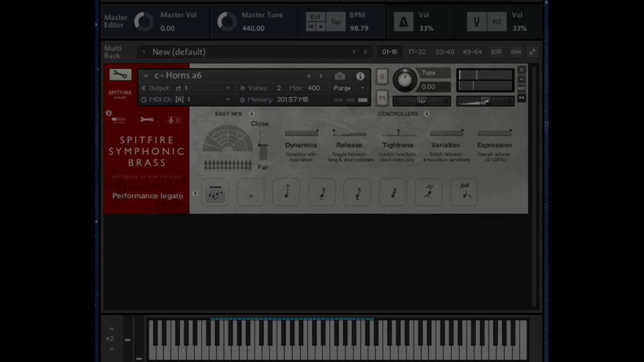Click the instrument pan slider
Screen dimensions: 644x362
422,101
